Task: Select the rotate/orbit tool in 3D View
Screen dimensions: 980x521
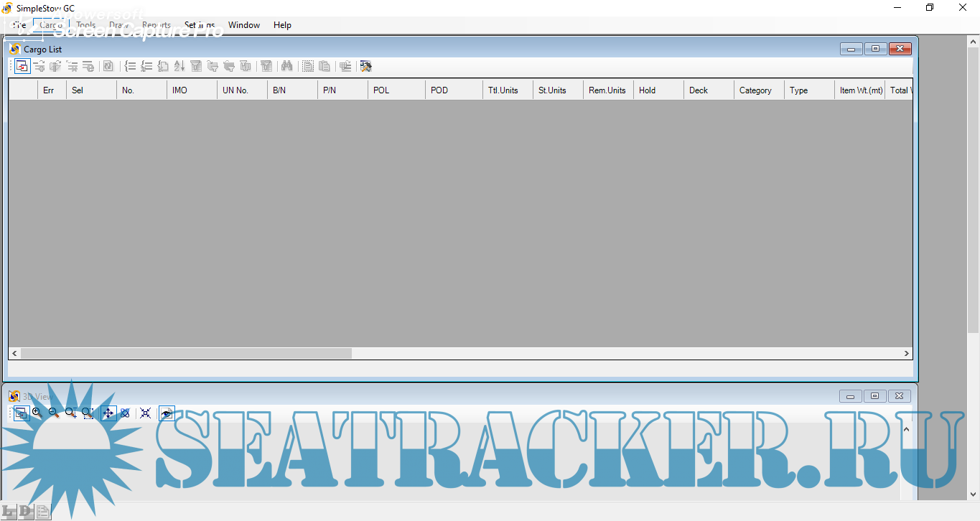Action: click(x=125, y=413)
